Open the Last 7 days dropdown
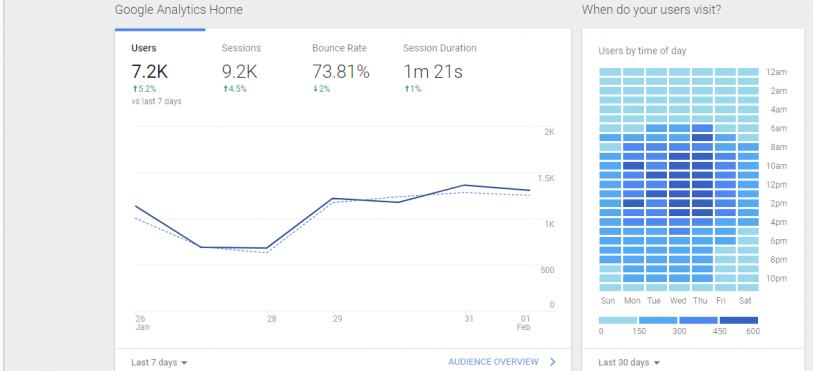 point(159,362)
